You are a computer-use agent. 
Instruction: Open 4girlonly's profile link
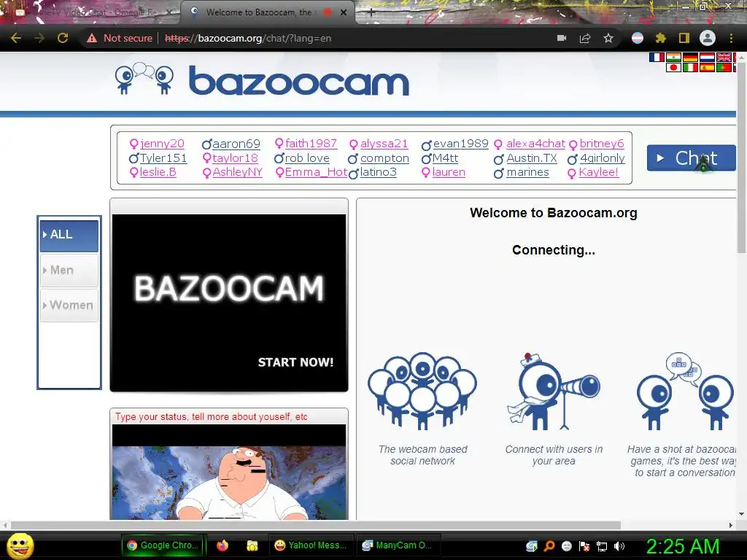[602, 158]
